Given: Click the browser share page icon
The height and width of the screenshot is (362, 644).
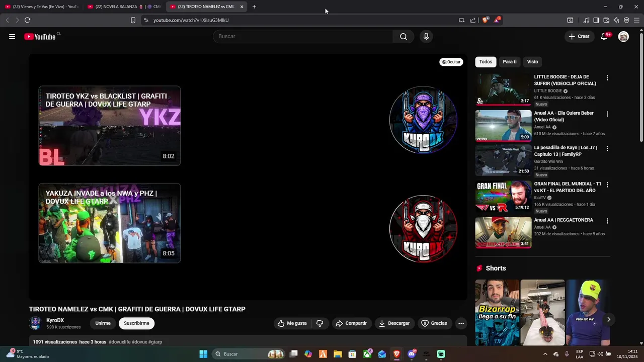Looking at the screenshot, I should click(473, 20).
